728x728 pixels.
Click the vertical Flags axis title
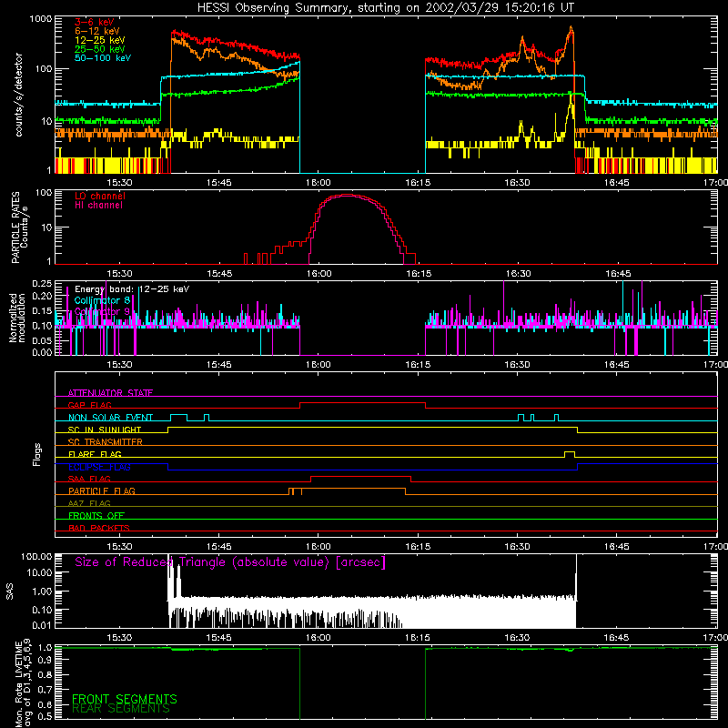point(37,454)
